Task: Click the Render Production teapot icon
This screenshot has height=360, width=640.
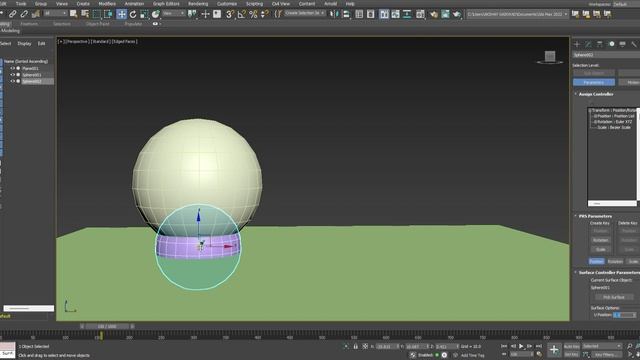Action: coord(457,14)
